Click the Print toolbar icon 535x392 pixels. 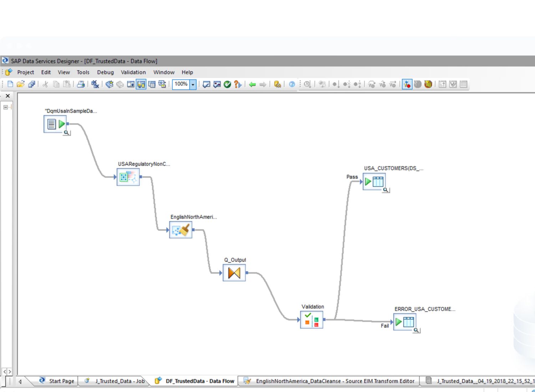pyautogui.click(x=81, y=84)
